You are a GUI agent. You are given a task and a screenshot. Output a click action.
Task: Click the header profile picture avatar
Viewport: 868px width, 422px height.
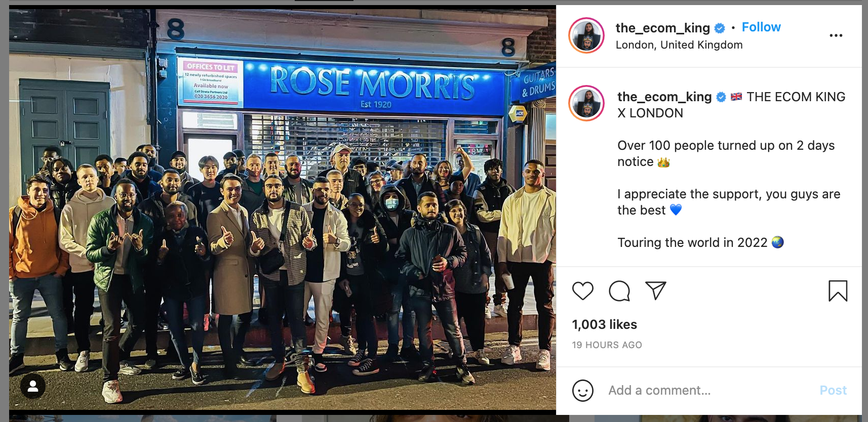pyautogui.click(x=586, y=35)
